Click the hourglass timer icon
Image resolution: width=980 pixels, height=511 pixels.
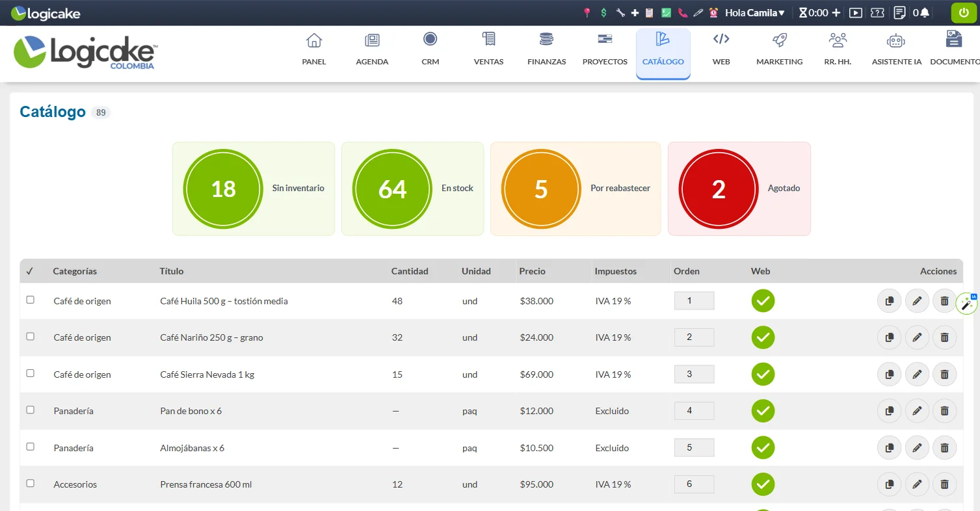(802, 12)
